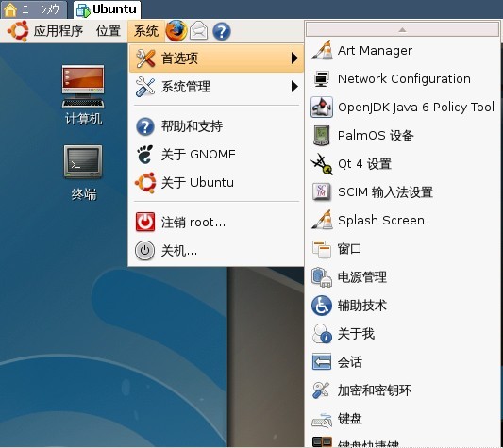Expand the 系统管理 submenu

(216, 87)
